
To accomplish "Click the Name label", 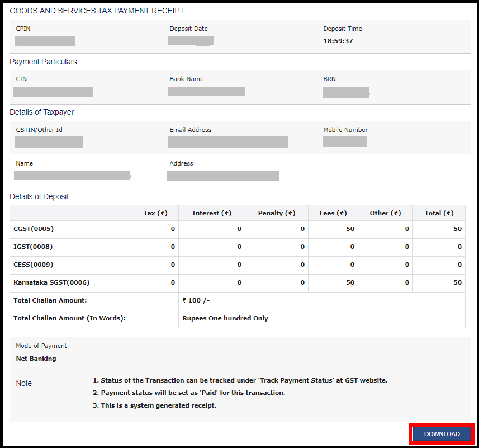I will tap(25, 163).
